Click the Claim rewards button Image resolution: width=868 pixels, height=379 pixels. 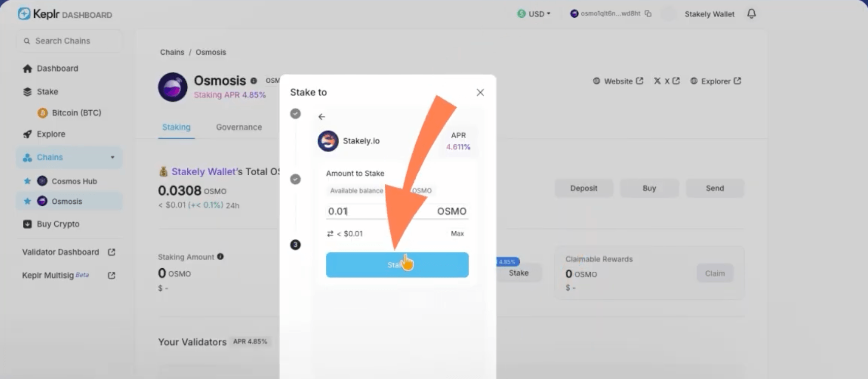pos(715,273)
